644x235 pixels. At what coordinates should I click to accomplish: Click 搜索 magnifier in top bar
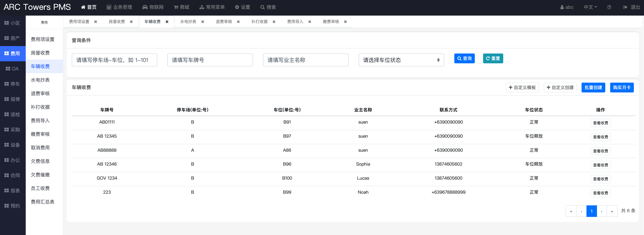tap(262, 7)
